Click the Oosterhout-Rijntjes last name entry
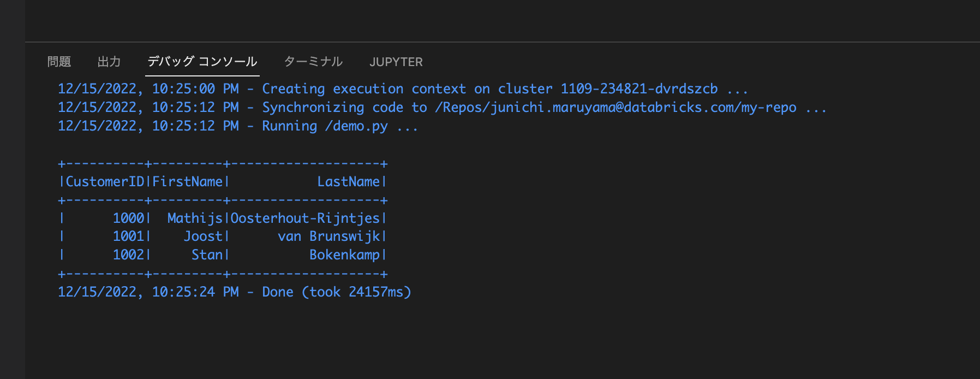 pyautogui.click(x=306, y=218)
